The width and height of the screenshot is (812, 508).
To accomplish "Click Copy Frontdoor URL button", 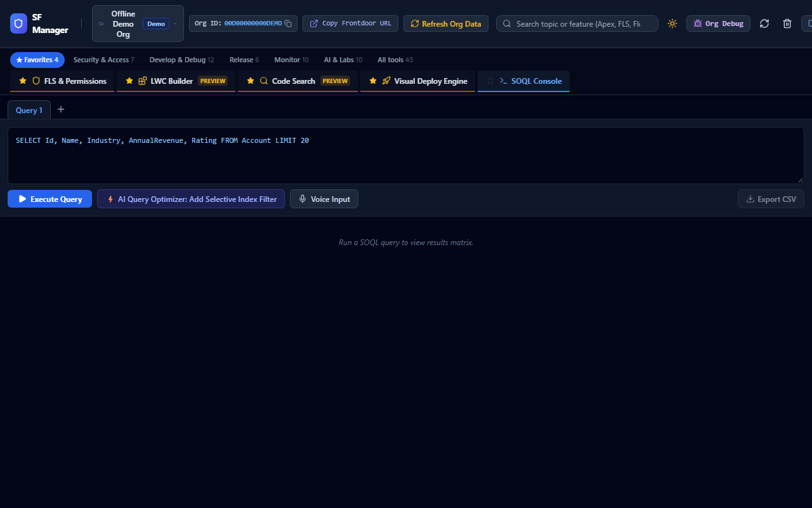I will click(350, 23).
